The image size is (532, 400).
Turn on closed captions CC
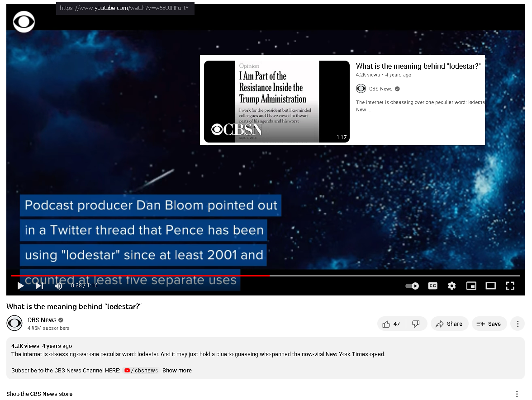pos(432,286)
